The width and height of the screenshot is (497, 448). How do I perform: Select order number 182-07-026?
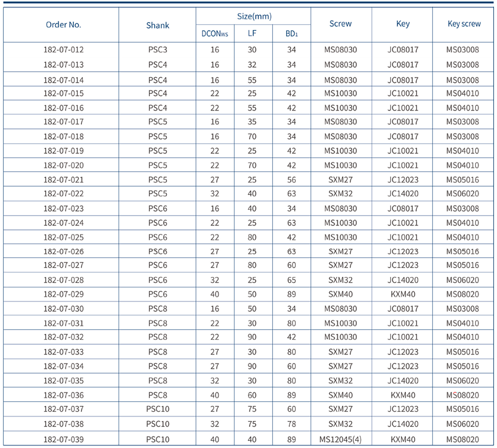[x=63, y=252]
